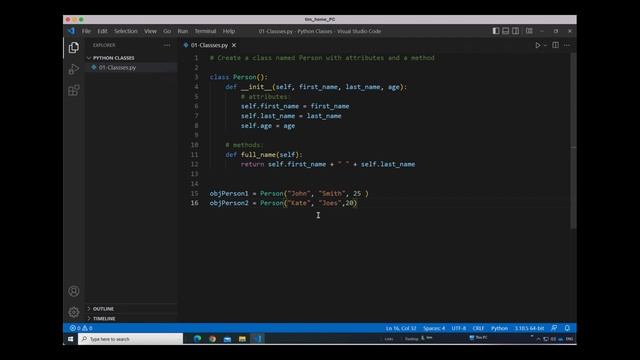The width and height of the screenshot is (640, 360).
Task: Click Ln 16, Col 32 status item
Action: pyautogui.click(x=401, y=328)
